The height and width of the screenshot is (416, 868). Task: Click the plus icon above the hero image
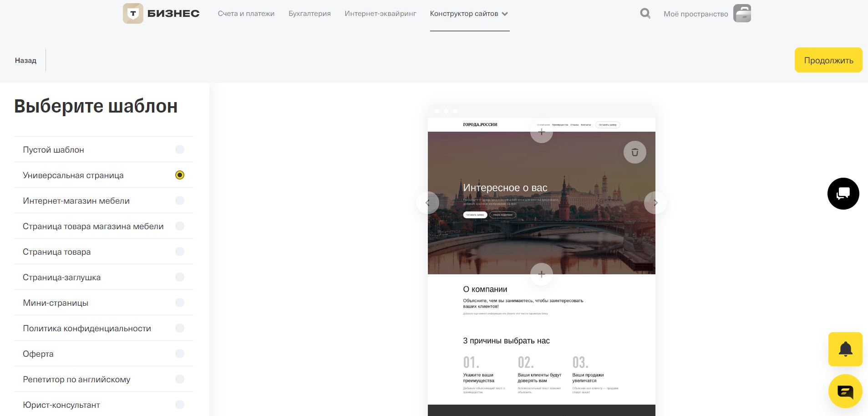coord(541,132)
